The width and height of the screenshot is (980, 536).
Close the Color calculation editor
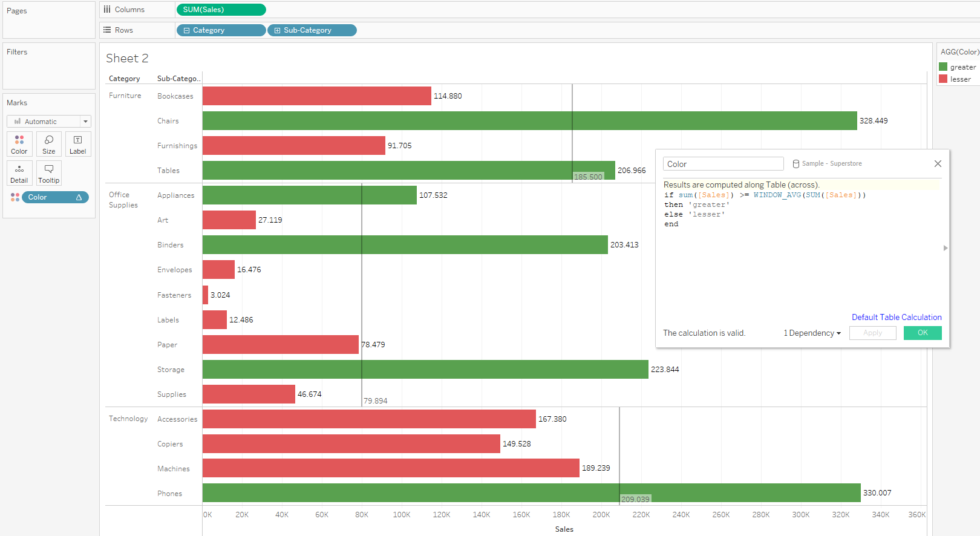938,164
